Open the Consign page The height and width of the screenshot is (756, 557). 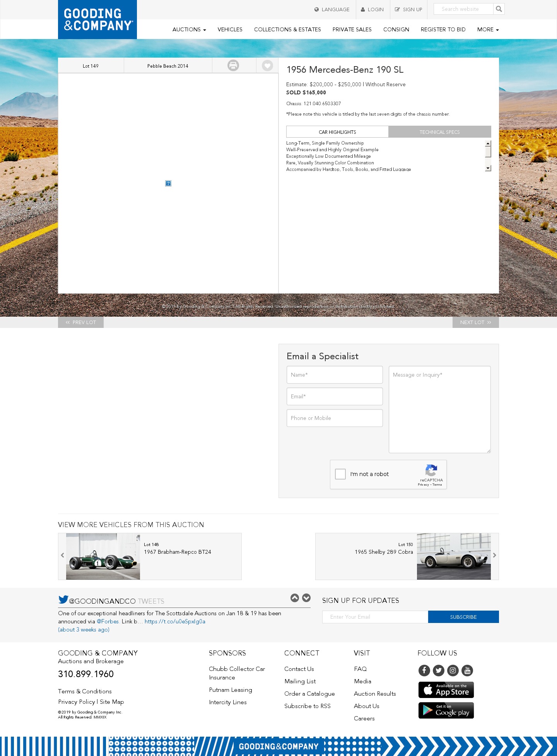click(x=396, y=29)
